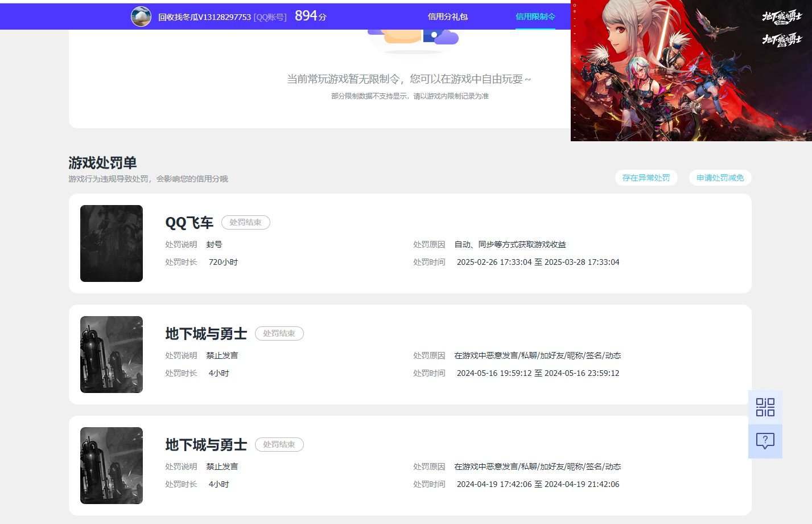Screen dimensions: 812x524
Task: Click time range starting 2025-02-26 17:33:04
Action: coord(538,262)
